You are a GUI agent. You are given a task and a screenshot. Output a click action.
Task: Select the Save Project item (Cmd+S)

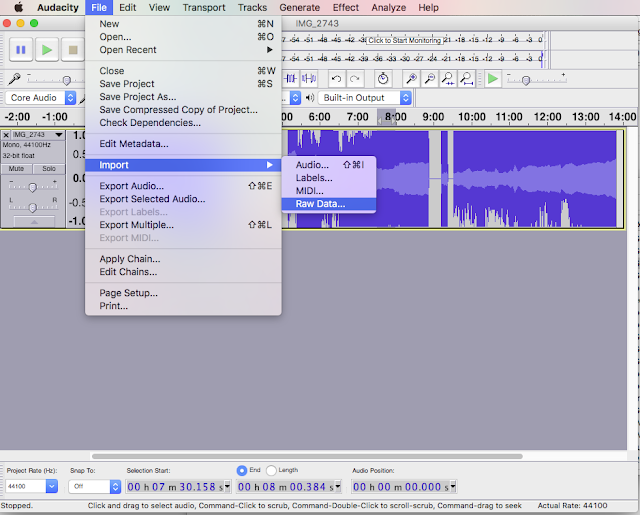point(183,84)
